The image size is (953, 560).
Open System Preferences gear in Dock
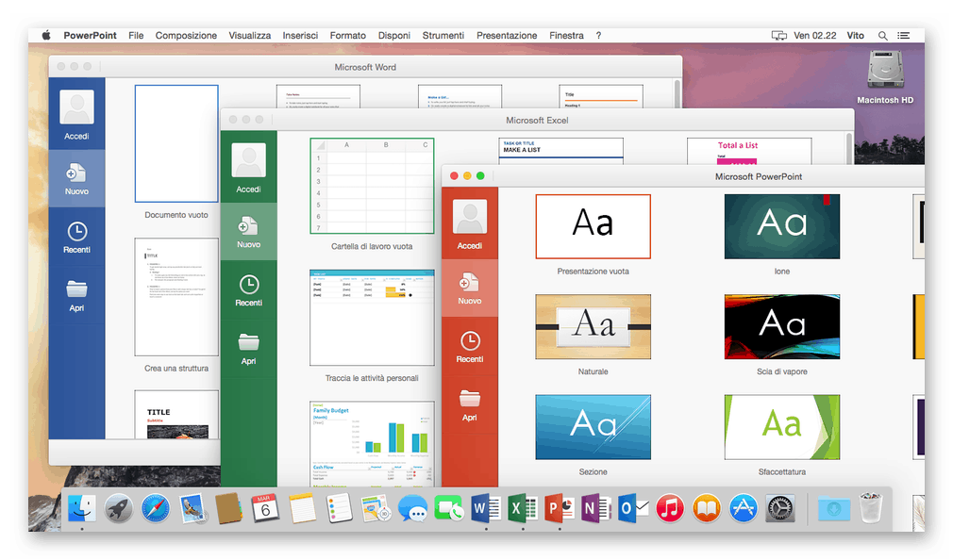(x=779, y=508)
